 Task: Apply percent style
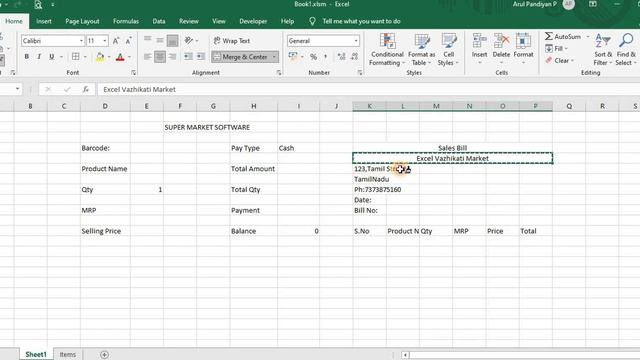[313, 57]
